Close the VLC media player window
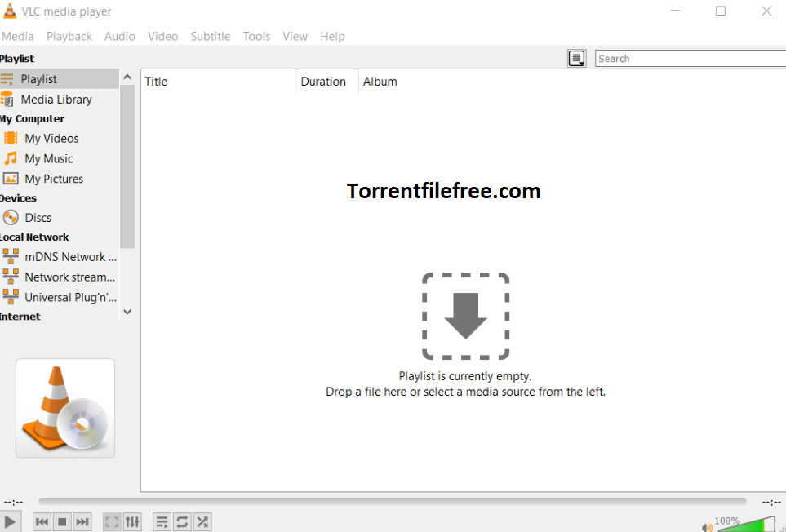The width and height of the screenshot is (786, 532). (x=766, y=11)
